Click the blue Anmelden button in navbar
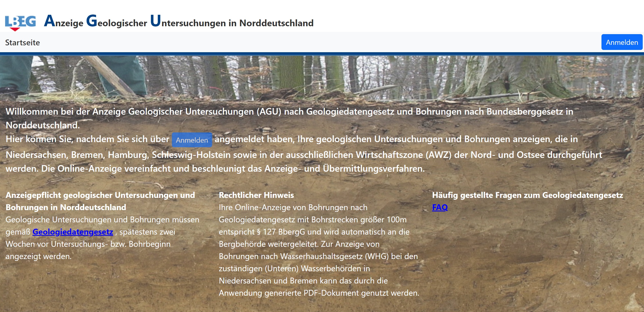This screenshot has width=644, height=312. [622, 42]
